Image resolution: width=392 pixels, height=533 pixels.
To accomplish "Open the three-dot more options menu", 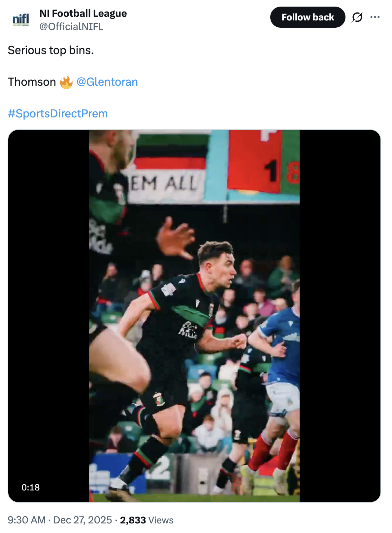I will [375, 17].
